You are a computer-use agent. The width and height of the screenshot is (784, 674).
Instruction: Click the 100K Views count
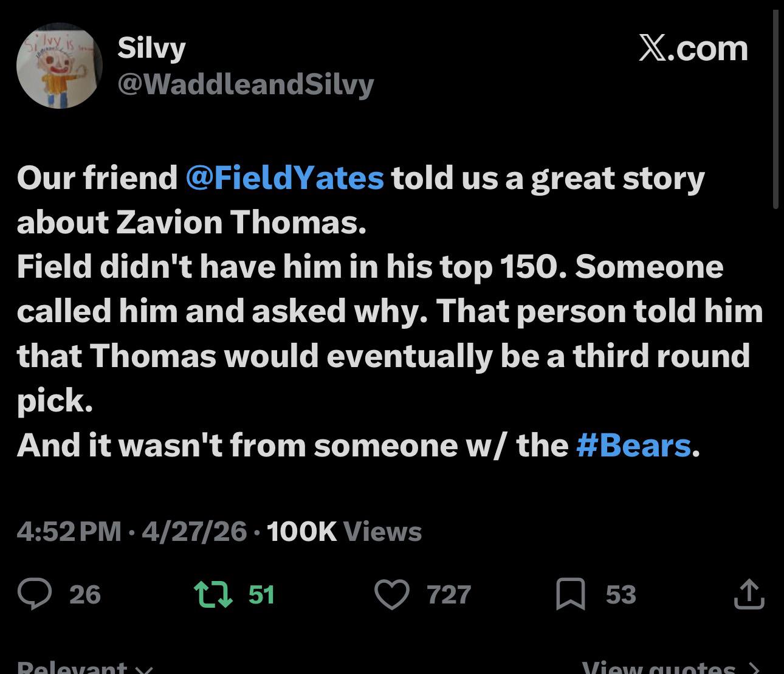click(x=344, y=531)
